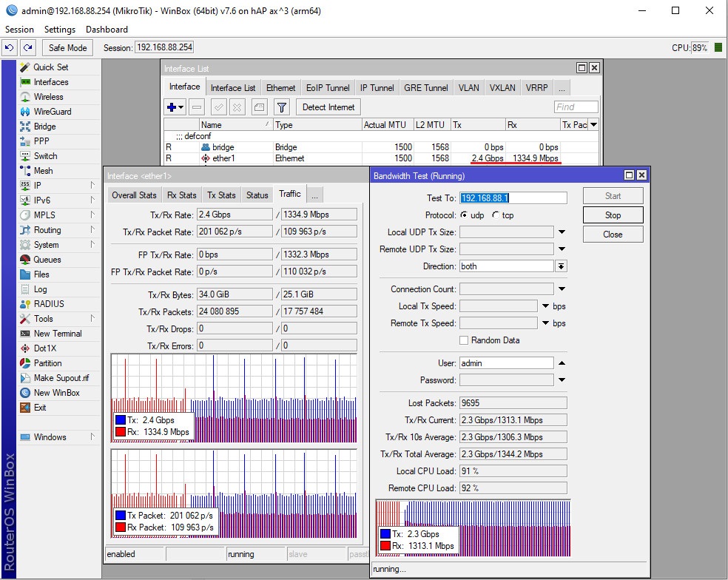The image size is (728, 580).
Task: Open the Bridge sidebar entry
Action: click(x=44, y=127)
